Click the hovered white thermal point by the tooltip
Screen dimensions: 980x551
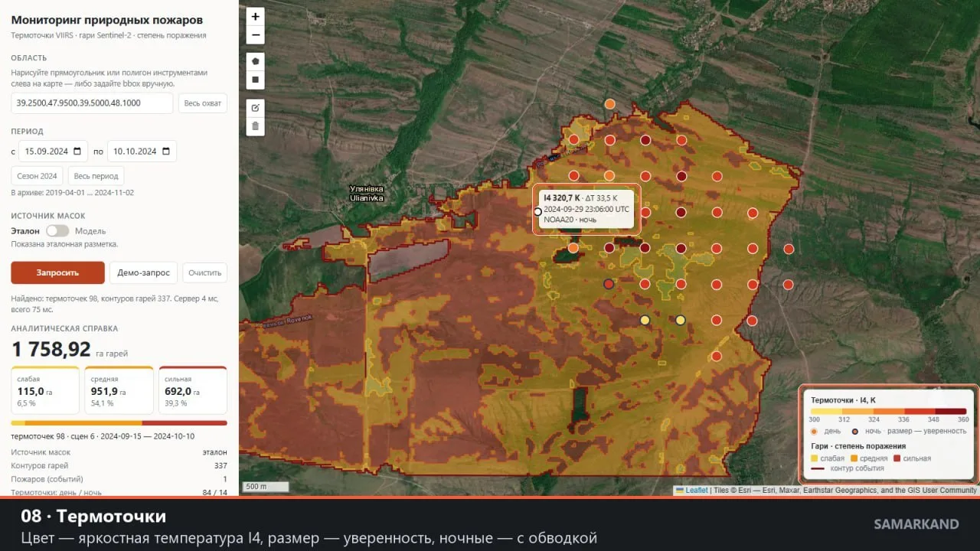click(x=538, y=212)
